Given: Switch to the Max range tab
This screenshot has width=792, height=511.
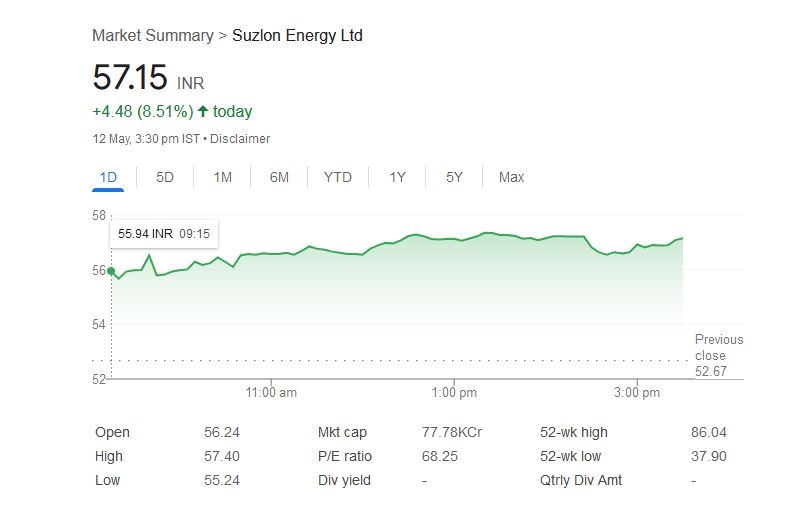Looking at the screenshot, I should (512, 178).
